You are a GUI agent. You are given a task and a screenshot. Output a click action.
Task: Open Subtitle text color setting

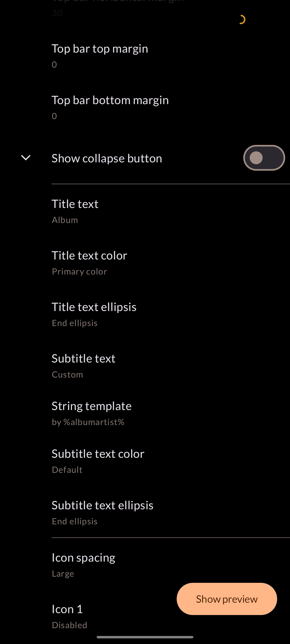pyautogui.click(x=145, y=461)
